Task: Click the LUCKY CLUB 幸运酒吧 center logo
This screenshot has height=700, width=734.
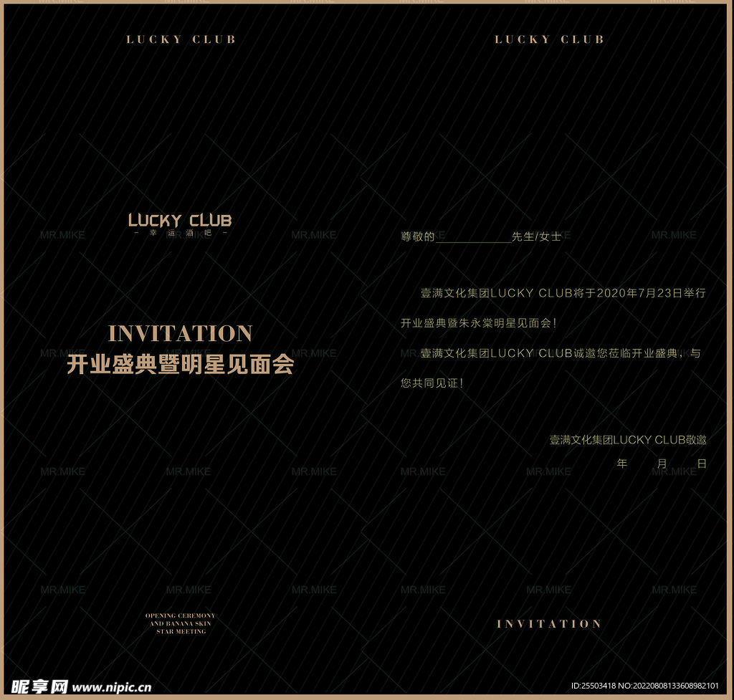Action: coord(180,224)
